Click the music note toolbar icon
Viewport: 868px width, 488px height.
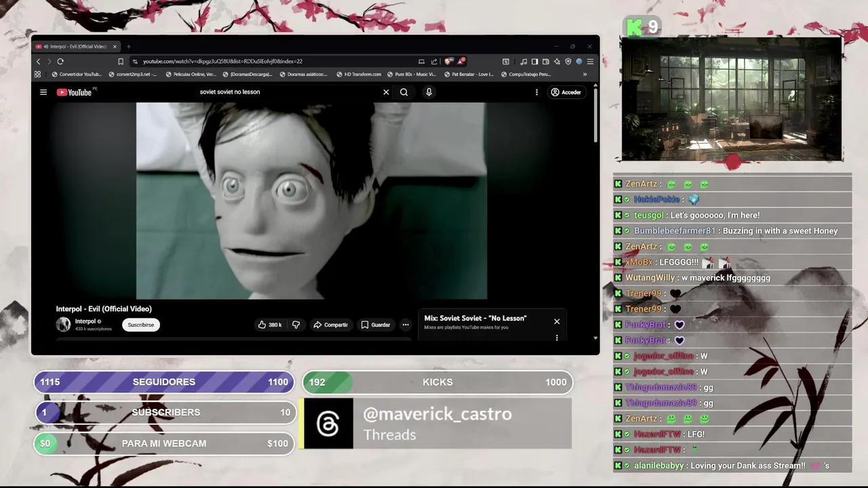click(x=524, y=61)
